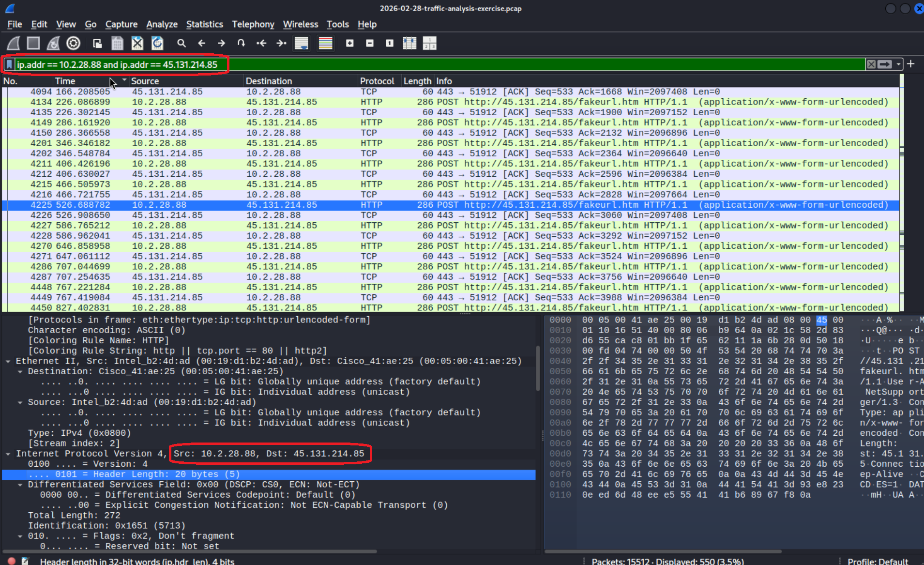Collapse Destination Cisco_41:ae:25 node
Screen dimensions: 924x565
(x=20, y=371)
